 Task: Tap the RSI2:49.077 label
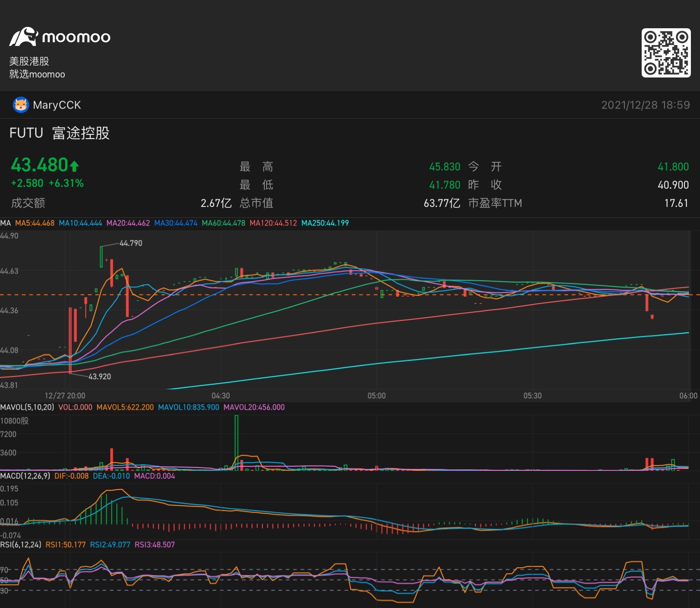tap(110, 545)
